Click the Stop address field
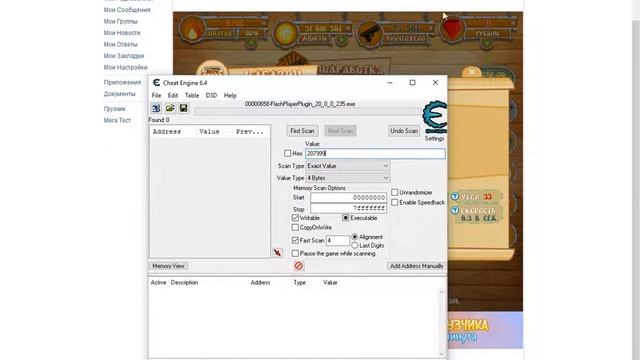The width and height of the screenshot is (640, 360). (349, 209)
